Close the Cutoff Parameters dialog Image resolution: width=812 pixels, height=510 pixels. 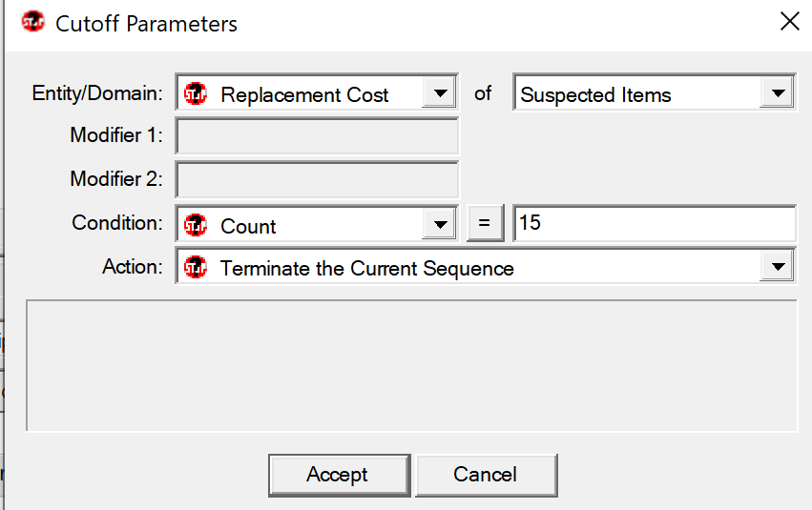(x=790, y=22)
